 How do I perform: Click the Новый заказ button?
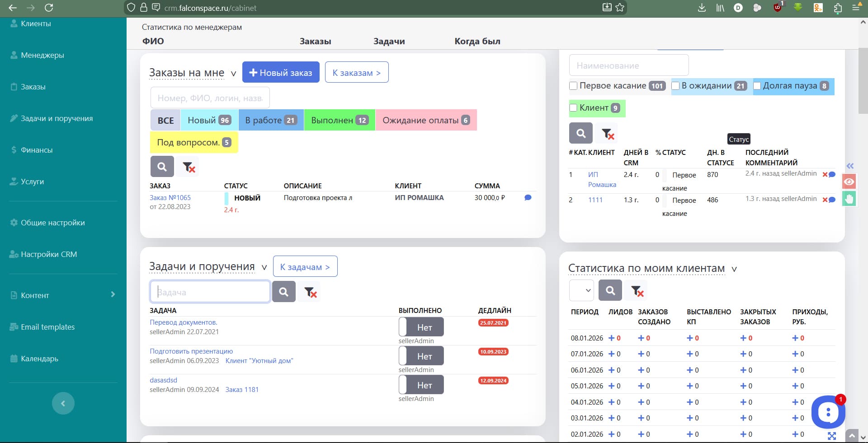[281, 72]
